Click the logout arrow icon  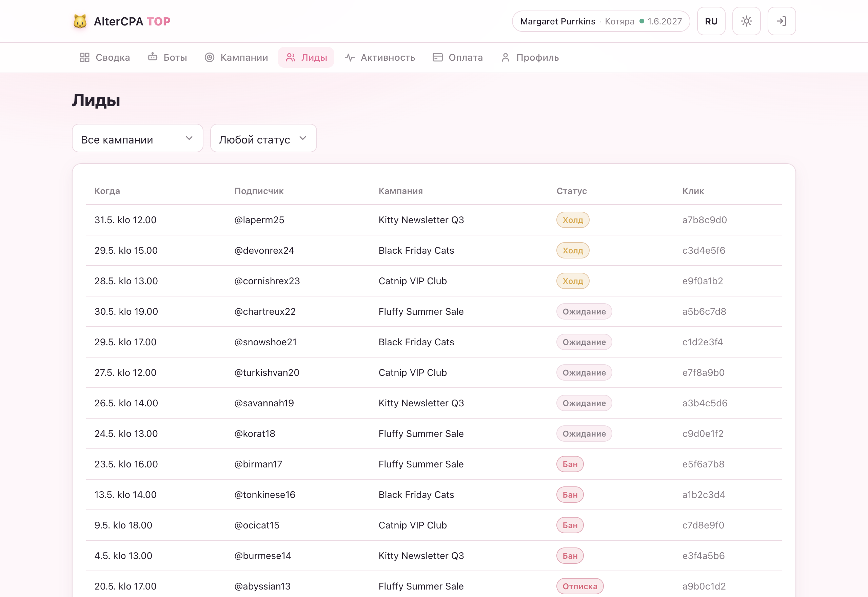[x=781, y=21]
